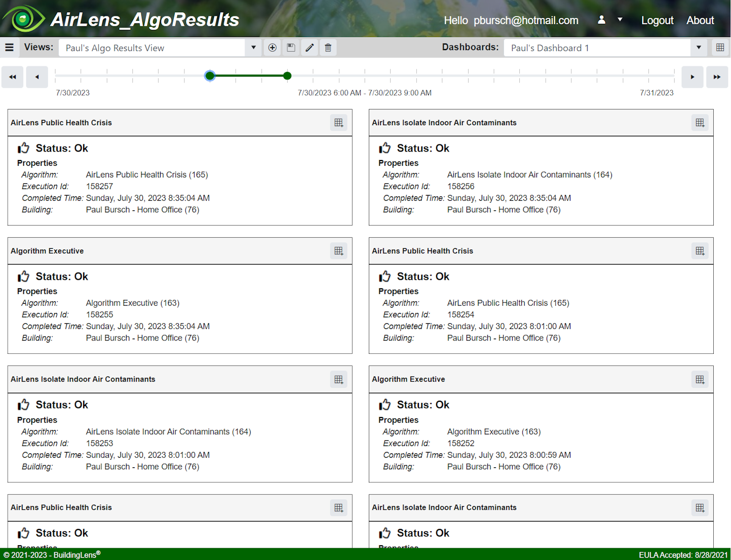Open grid icon on card with execution 158253
This screenshot has width=731, height=560.
click(338, 380)
